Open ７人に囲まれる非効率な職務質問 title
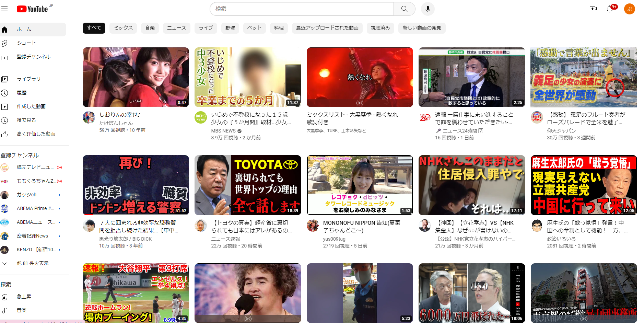The height and width of the screenshot is (323, 644). pyautogui.click(x=139, y=227)
